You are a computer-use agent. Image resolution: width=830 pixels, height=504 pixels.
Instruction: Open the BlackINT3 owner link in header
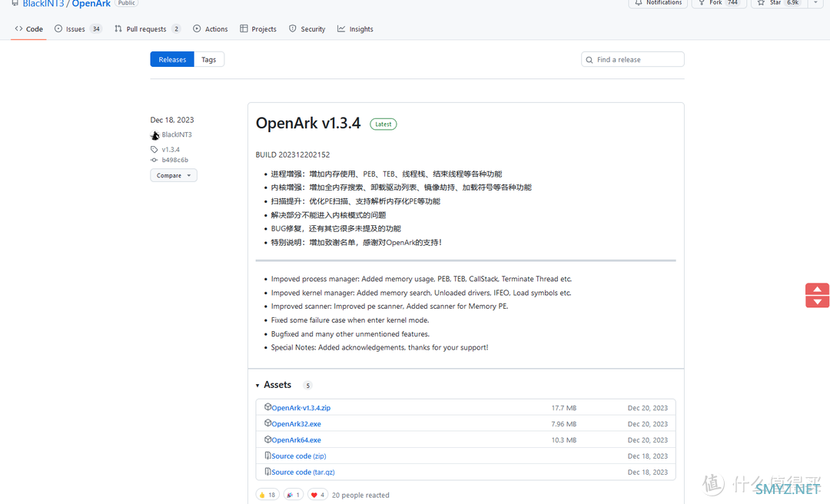(x=43, y=3)
